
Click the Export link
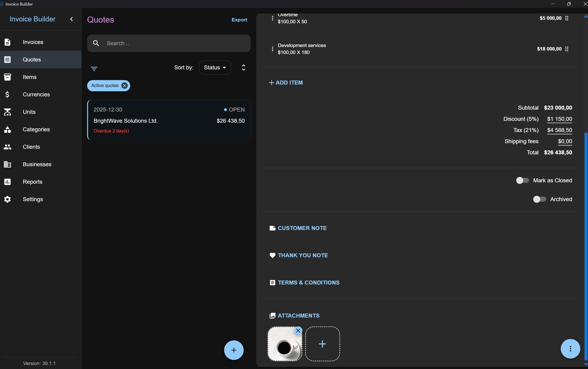[x=239, y=20]
